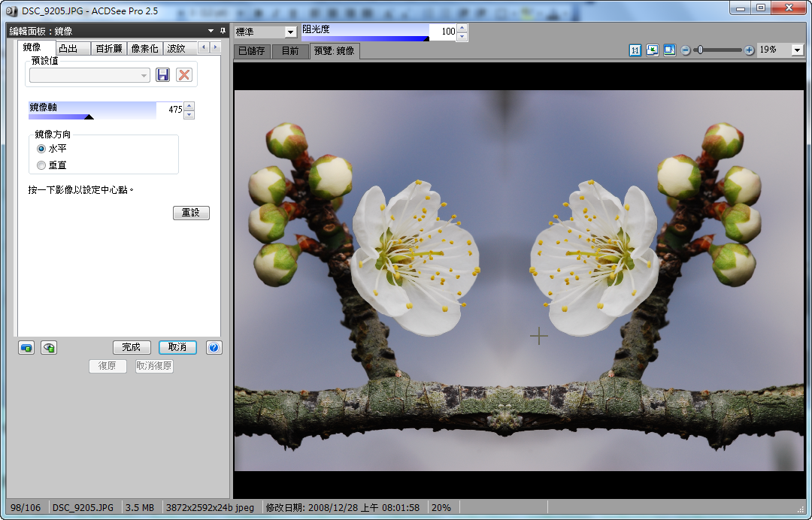Click the zoom out minus icon
Viewport: 812px width, 520px height.
[x=686, y=50]
